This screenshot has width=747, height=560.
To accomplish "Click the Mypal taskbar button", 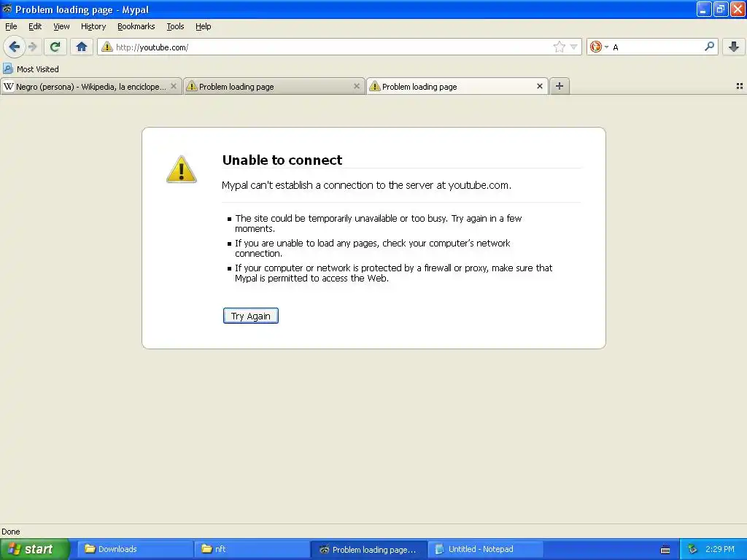I will coord(368,549).
